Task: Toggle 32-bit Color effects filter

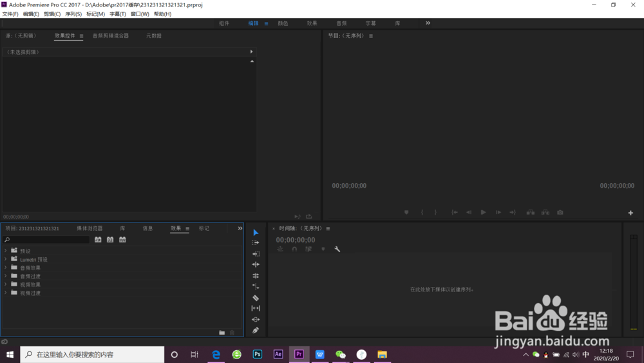Action: [x=110, y=240]
